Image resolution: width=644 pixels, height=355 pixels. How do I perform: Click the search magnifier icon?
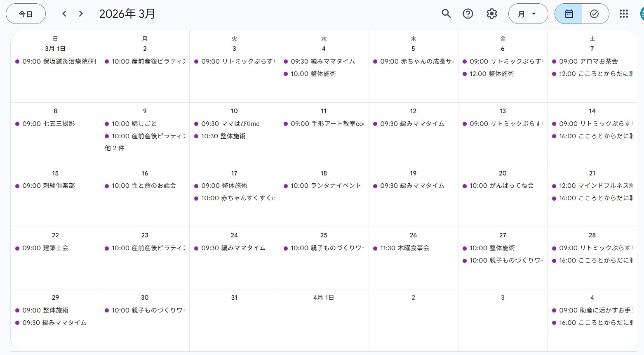[x=446, y=14]
